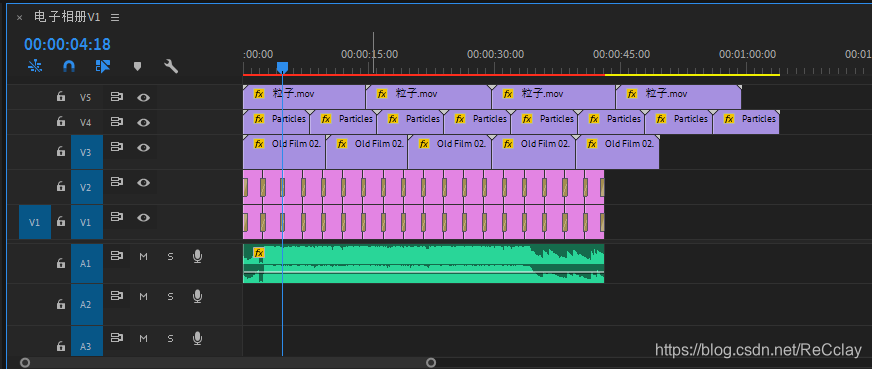Toggle track lock on V4
This screenshot has height=369, width=872.
(61, 122)
